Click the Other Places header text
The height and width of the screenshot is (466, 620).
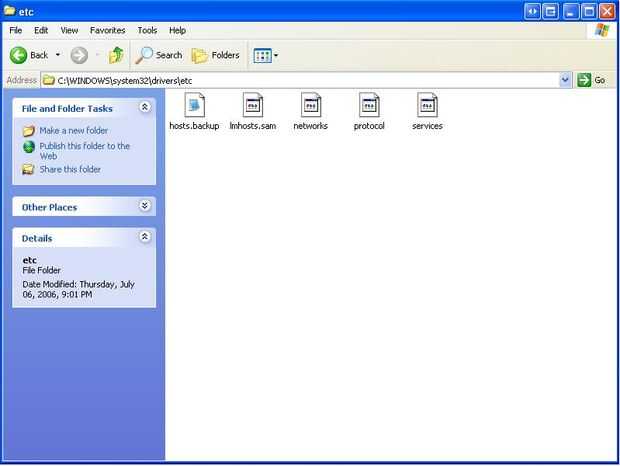point(49,208)
